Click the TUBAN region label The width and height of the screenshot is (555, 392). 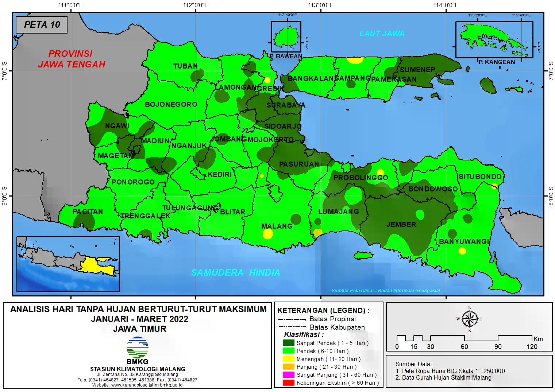pos(186,66)
